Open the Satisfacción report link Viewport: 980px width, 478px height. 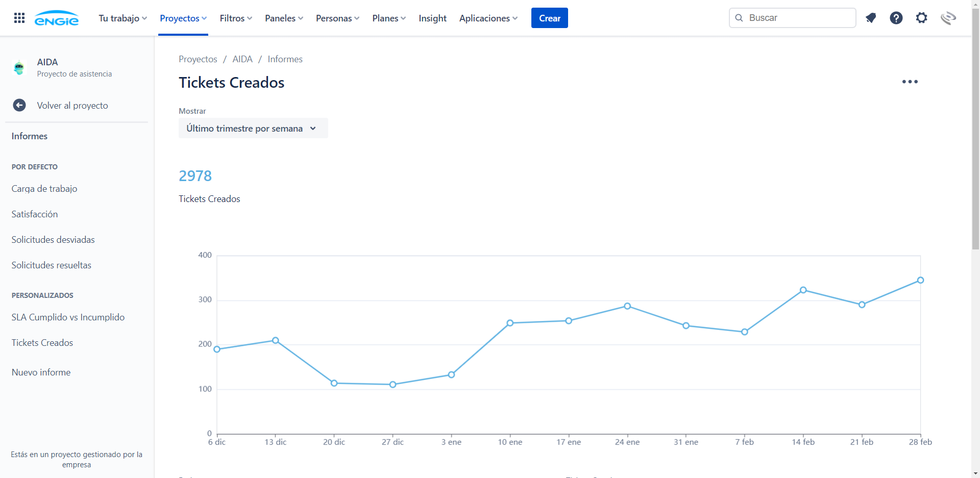[34, 214]
